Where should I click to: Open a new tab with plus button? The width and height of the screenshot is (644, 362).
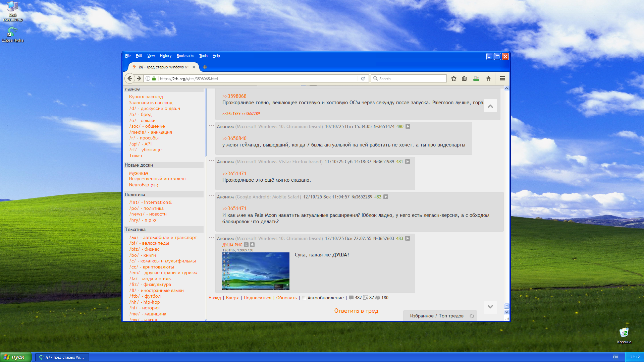point(205,67)
